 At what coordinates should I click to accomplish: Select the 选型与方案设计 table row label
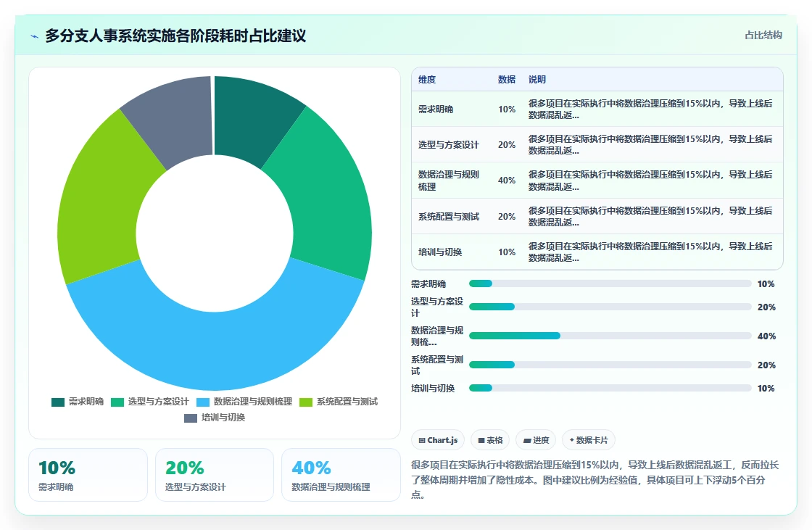[449, 145]
